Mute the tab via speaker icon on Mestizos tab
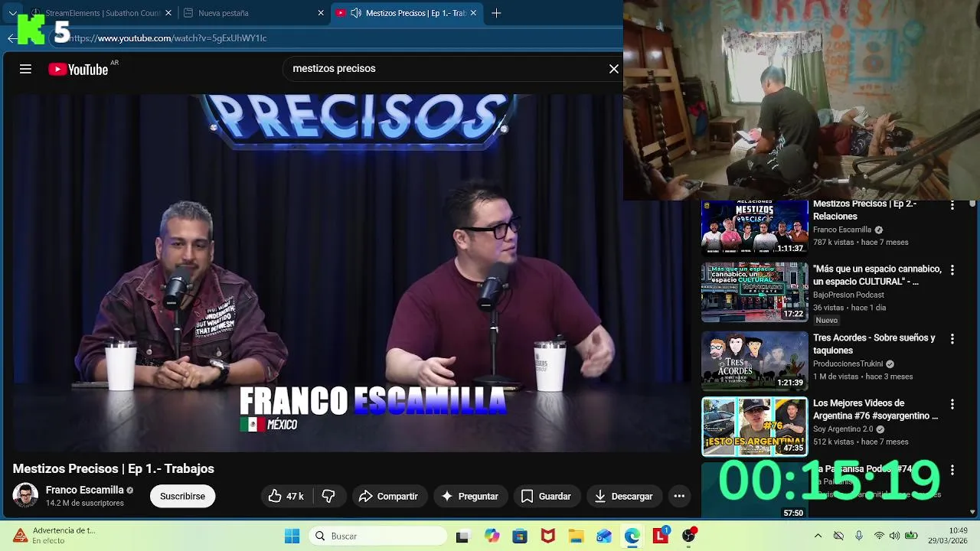This screenshot has width=980, height=551. point(356,13)
